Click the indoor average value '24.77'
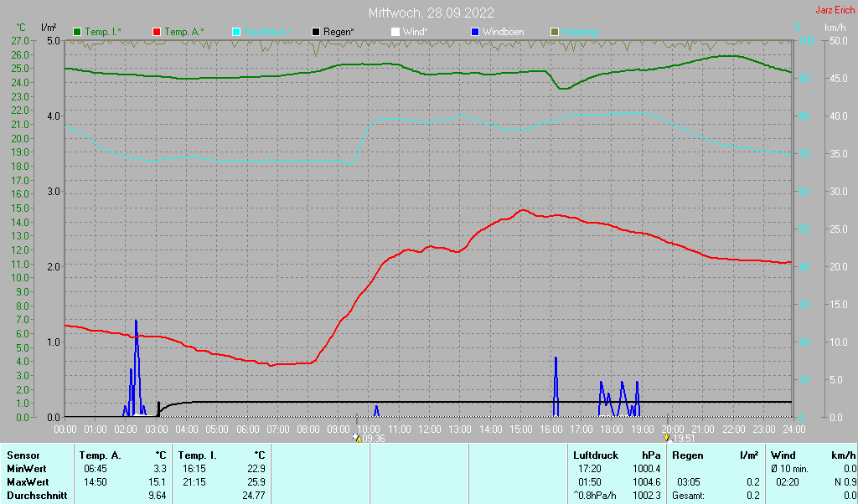The image size is (858, 504). 254,496
